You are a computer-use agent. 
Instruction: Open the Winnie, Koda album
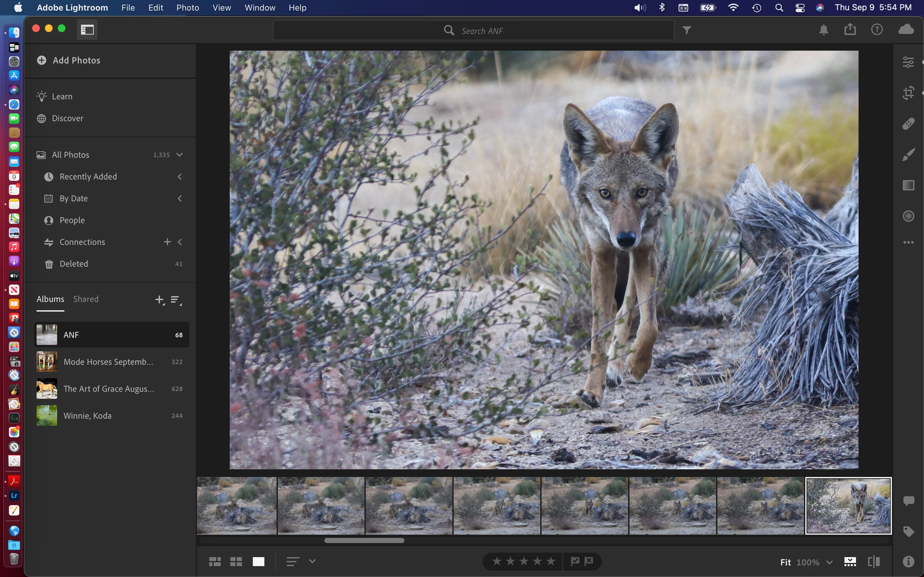pyautogui.click(x=88, y=415)
